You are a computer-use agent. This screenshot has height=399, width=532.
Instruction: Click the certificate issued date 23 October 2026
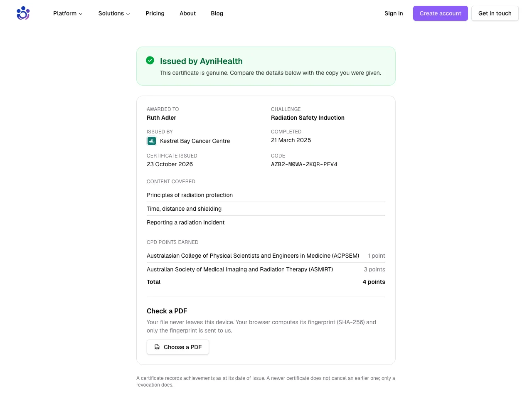pos(170,164)
